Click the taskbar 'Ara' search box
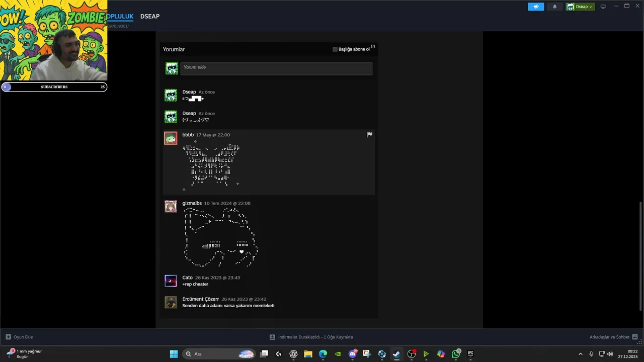Viewport: 644px width, 362px height. (218, 354)
